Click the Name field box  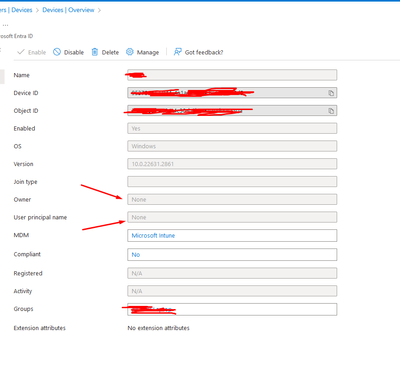(232, 75)
